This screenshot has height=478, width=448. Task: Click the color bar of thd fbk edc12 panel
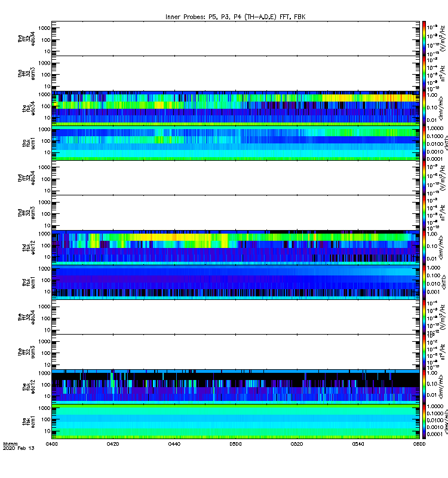tap(424, 247)
